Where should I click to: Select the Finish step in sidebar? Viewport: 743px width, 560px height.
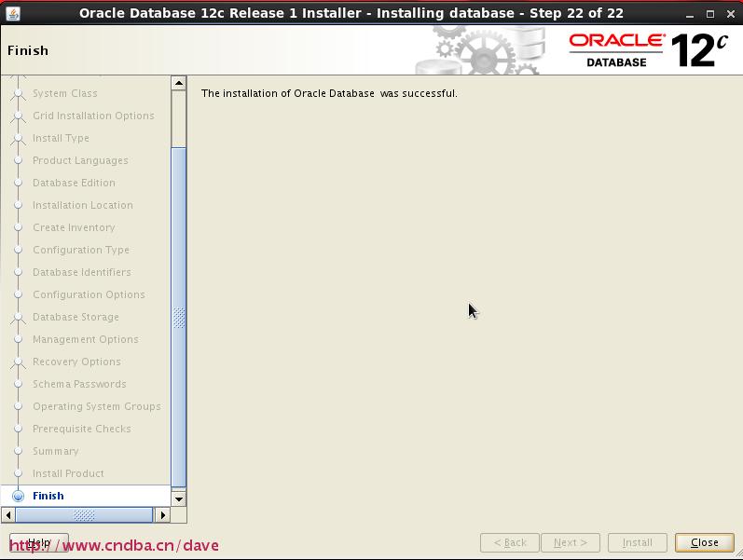click(x=48, y=496)
